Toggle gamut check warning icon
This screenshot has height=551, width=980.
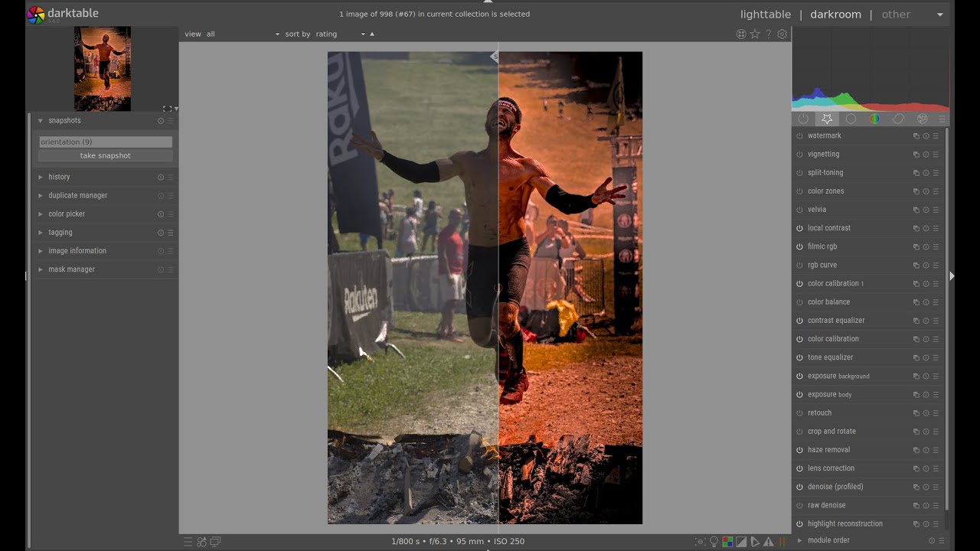768,542
